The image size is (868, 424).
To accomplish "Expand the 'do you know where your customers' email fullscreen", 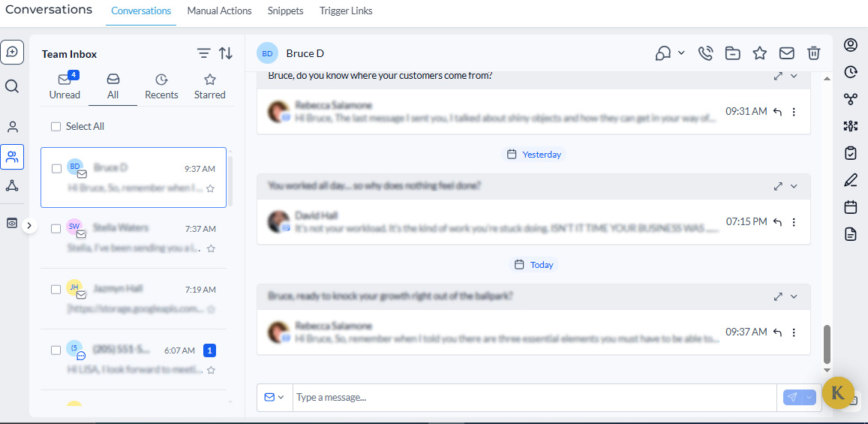I will [x=778, y=76].
